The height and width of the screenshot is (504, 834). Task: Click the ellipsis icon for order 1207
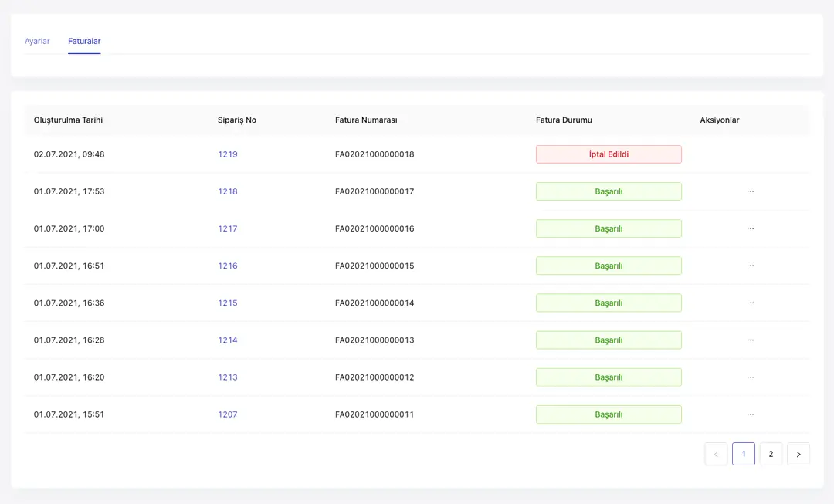(x=750, y=414)
